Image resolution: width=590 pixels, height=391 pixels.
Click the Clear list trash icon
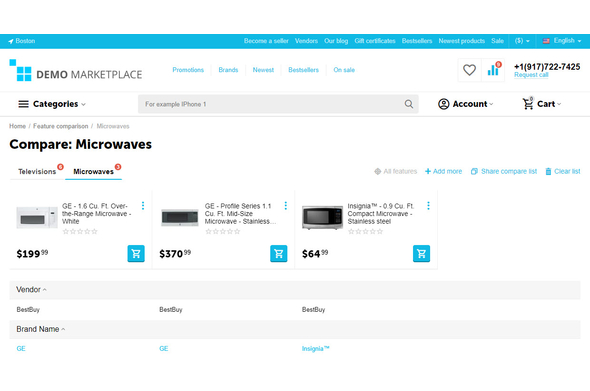click(x=548, y=172)
